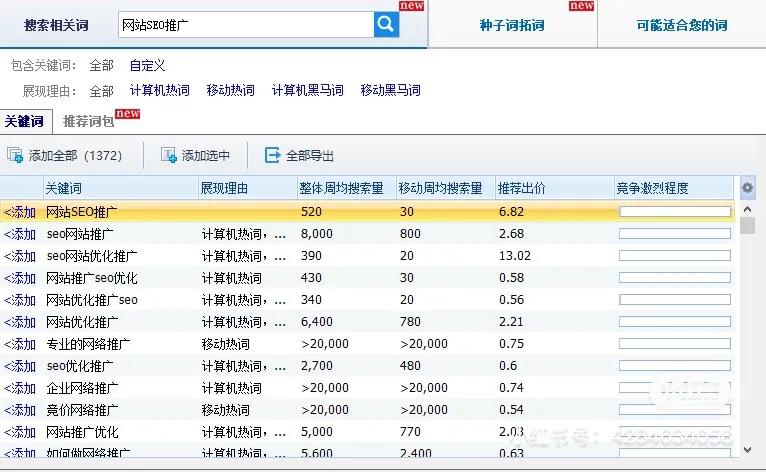Click the scrollbar down arrow
Viewport: 766px width, 472px height.
click(747, 450)
